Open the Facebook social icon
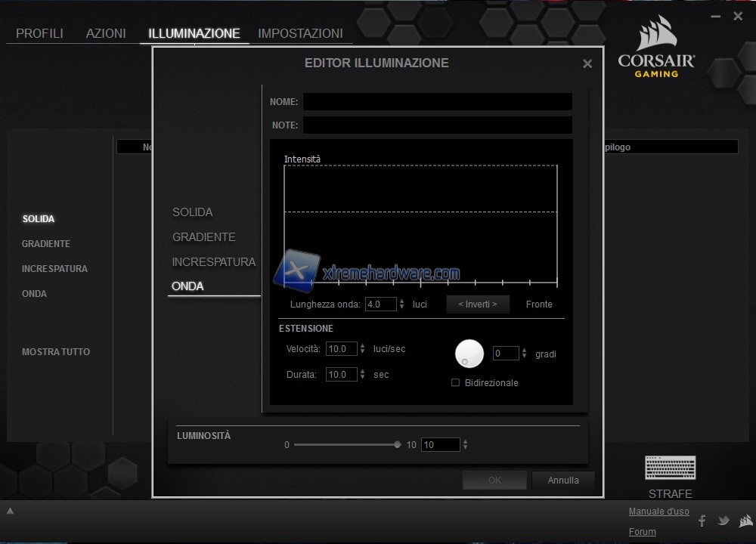The image size is (756, 544). click(x=702, y=521)
